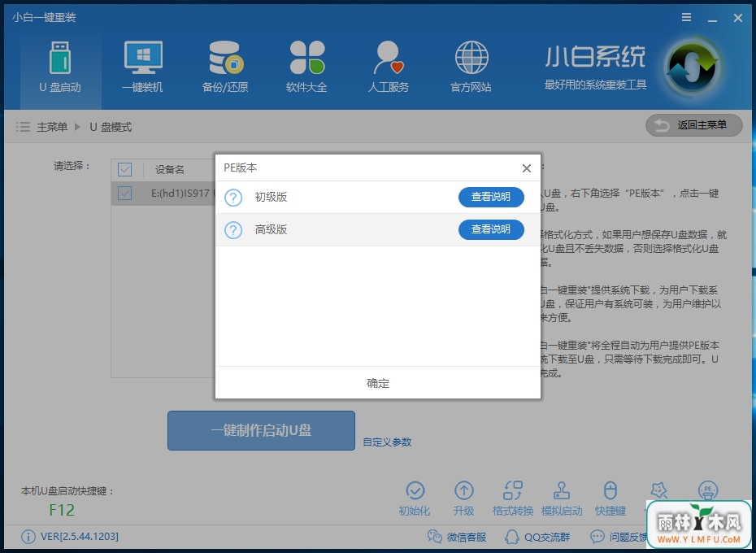Click help icon beside 初级版
The height and width of the screenshot is (553, 756).
233,198
